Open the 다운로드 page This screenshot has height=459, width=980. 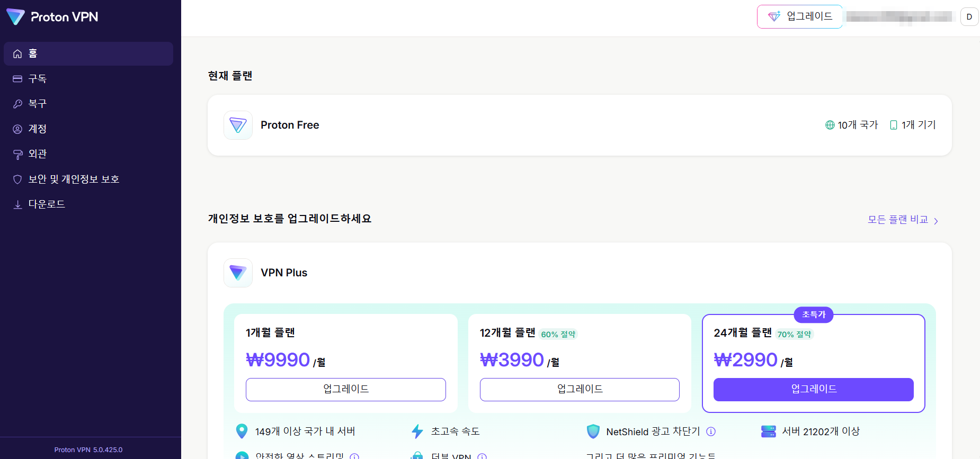[x=88, y=204]
